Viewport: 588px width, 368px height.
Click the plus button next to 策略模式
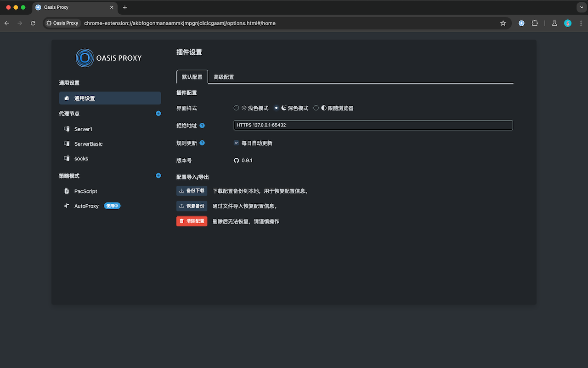(158, 175)
